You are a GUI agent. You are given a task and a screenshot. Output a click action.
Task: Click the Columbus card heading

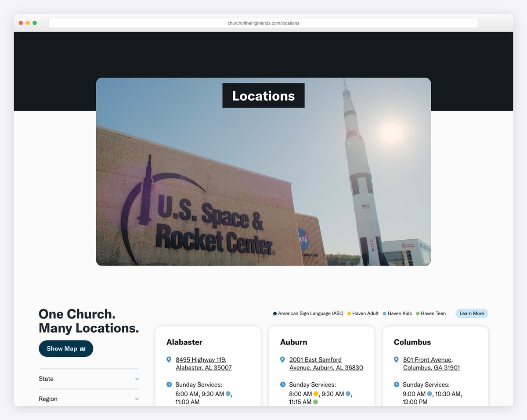[412, 342]
